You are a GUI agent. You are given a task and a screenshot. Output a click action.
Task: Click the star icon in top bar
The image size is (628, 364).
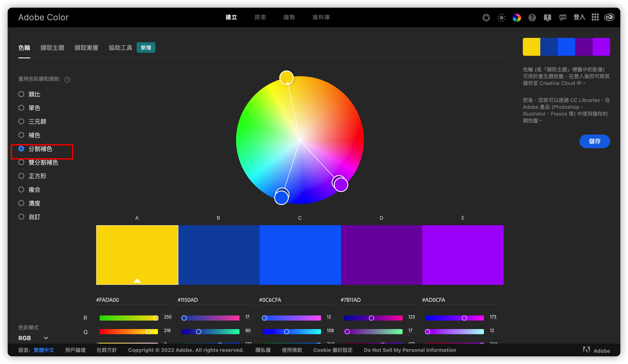[x=486, y=17]
